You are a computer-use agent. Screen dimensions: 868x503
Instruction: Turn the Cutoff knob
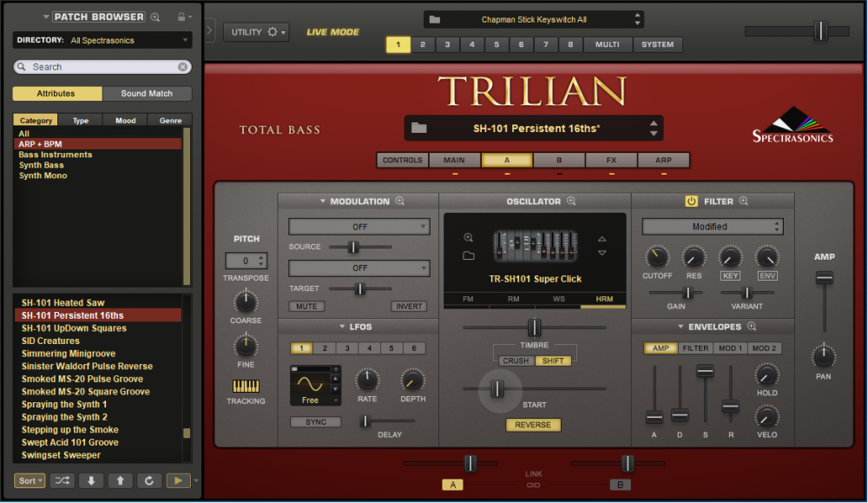tap(656, 257)
